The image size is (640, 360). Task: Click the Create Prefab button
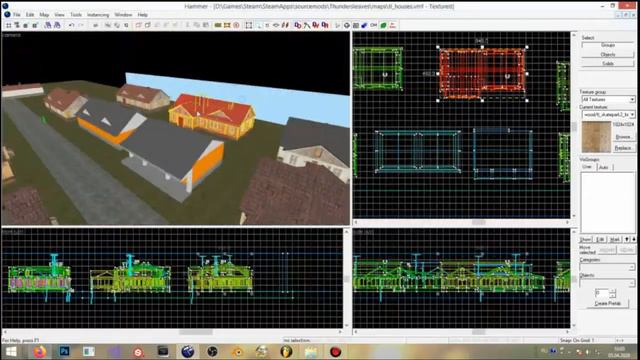(607, 304)
